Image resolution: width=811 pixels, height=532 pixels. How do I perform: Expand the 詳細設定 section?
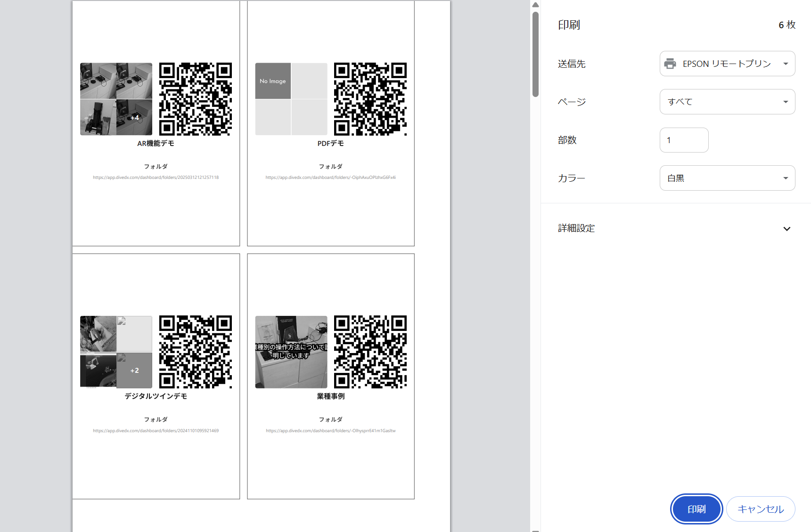tap(676, 228)
